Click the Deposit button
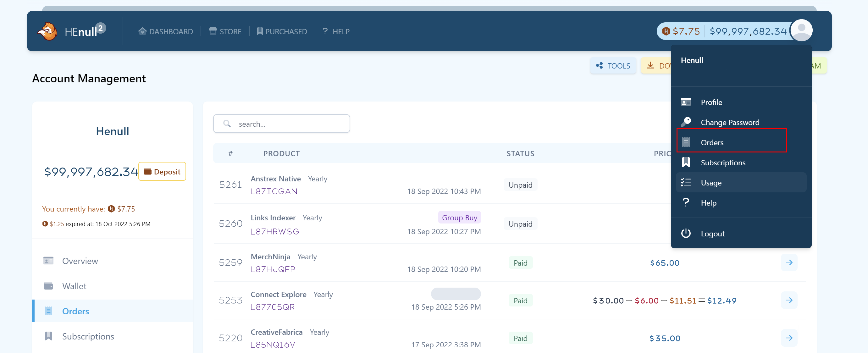Viewport: 868px width, 353px height. click(162, 171)
